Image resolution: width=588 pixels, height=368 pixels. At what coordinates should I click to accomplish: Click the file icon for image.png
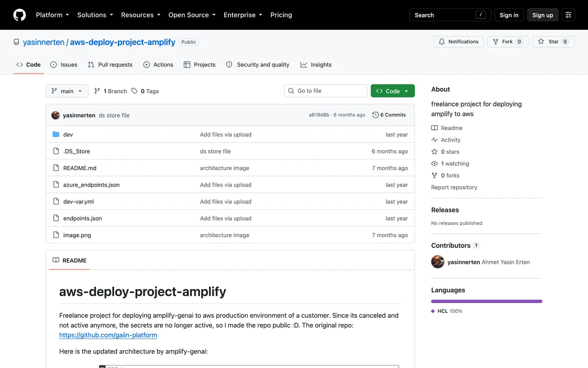(56, 235)
